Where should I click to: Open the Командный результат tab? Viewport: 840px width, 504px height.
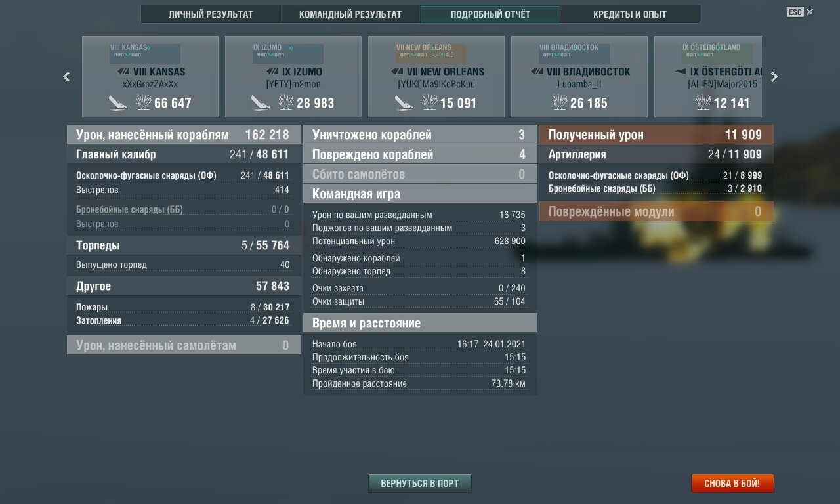pyautogui.click(x=350, y=14)
